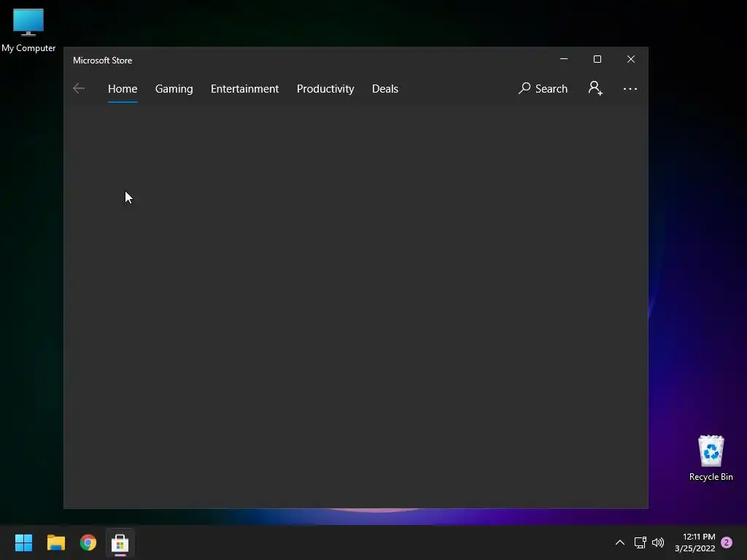Go back using the Store back arrow

pyautogui.click(x=79, y=88)
